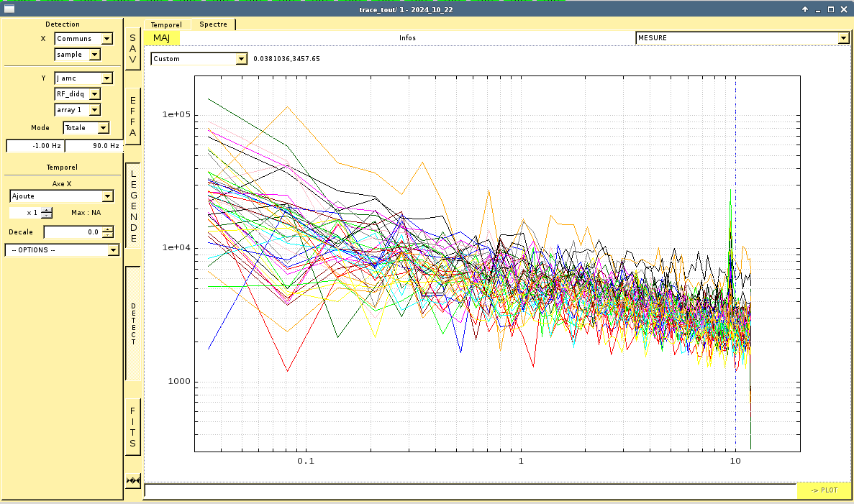Viewport: 854px width, 504px height.
Task: Increment the x 1 multiplier stepper
Action: point(47,210)
